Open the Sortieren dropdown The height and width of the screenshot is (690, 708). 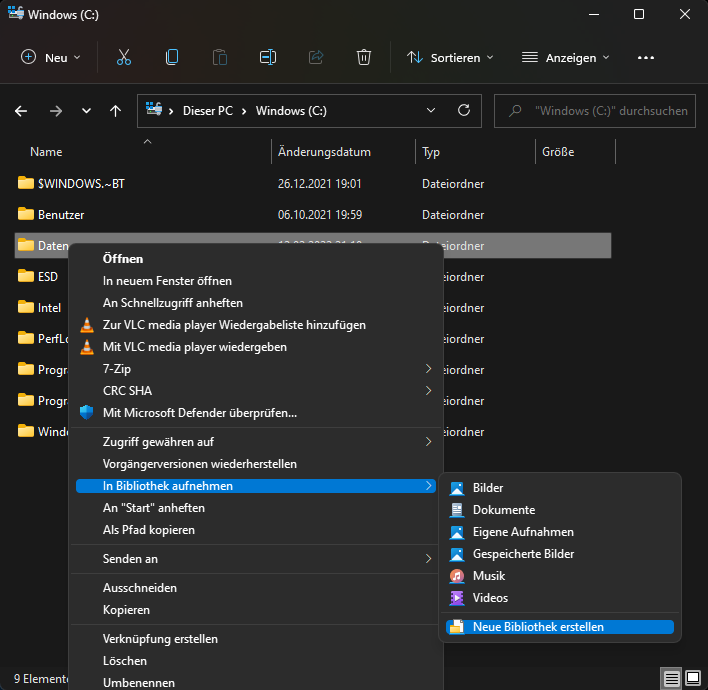450,57
